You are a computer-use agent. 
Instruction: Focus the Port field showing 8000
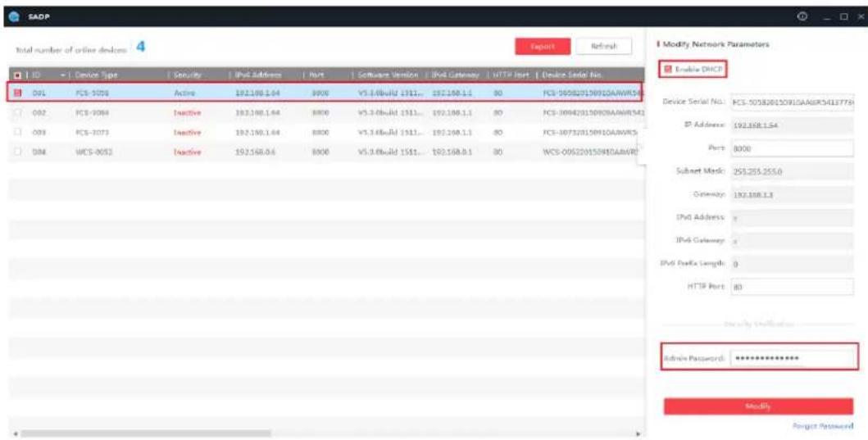792,148
